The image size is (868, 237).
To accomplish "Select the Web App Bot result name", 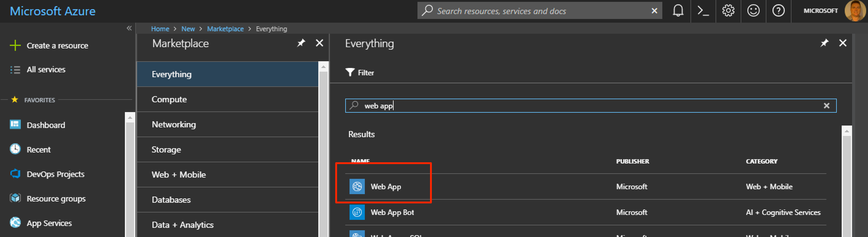I will coord(392,213).
